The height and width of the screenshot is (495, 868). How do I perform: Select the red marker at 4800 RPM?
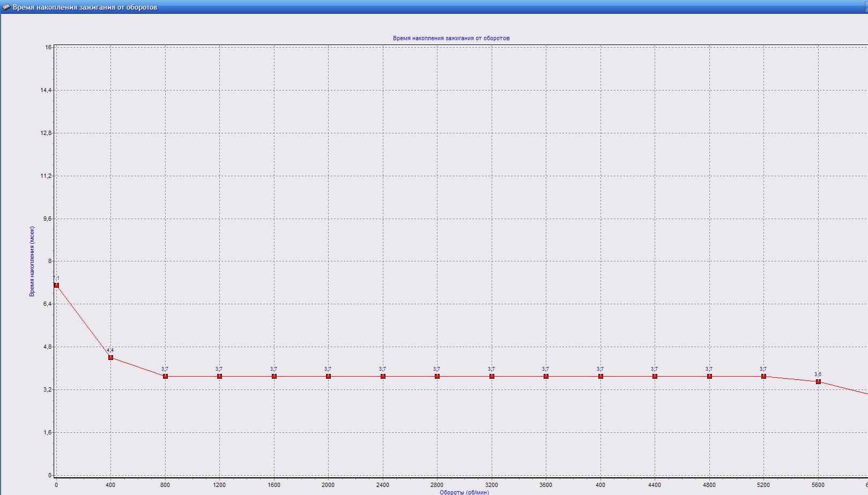pos(709,377)
